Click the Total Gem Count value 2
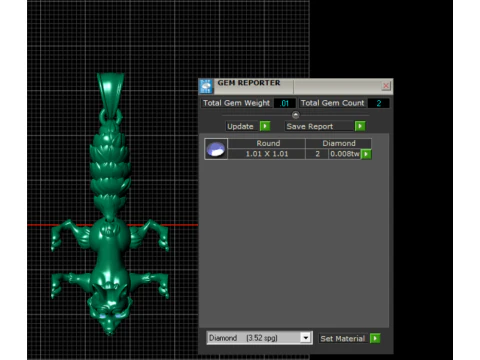The width and height of the screenshot is (480, 360). coord(378,103)
